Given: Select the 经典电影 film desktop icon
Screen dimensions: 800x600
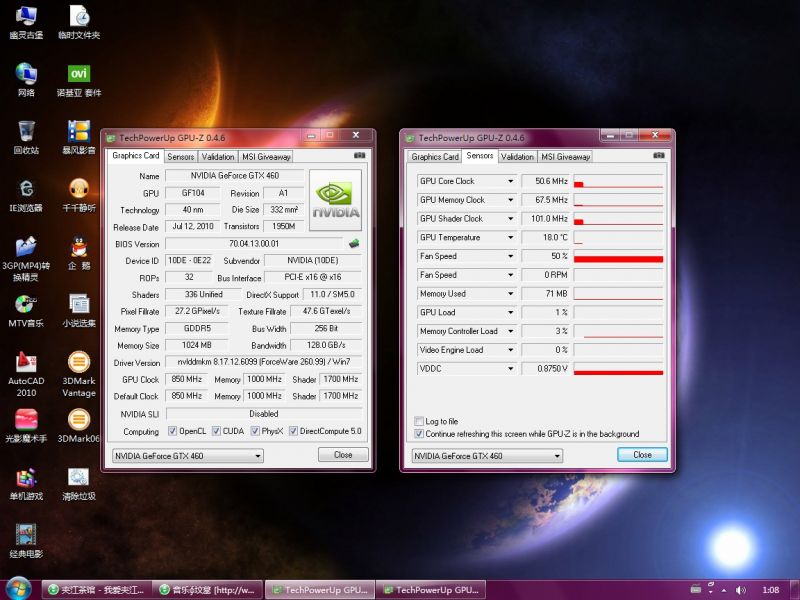Looking at the screenshot, I should pos(26,541).
